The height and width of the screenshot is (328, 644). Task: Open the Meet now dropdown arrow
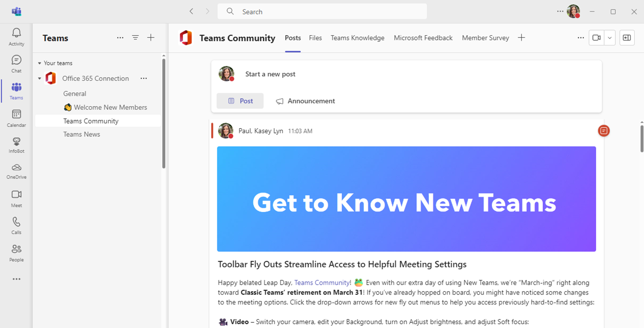point(610,38)
